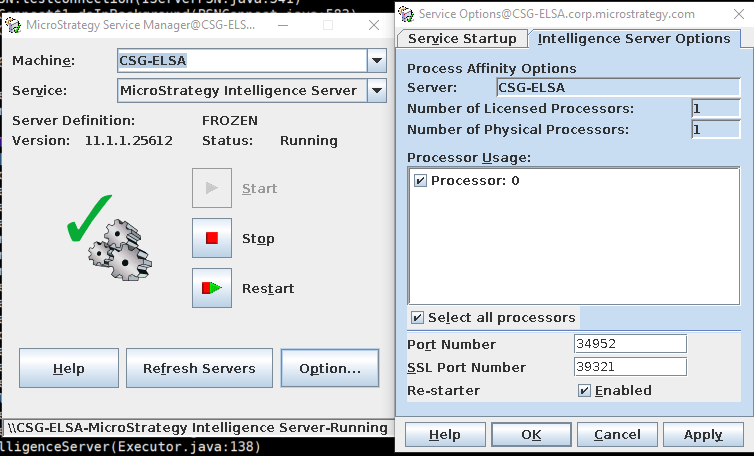The image size is (754, 456).
Task: Select the Intelligence Server Options tab
Action: [634, 38]
